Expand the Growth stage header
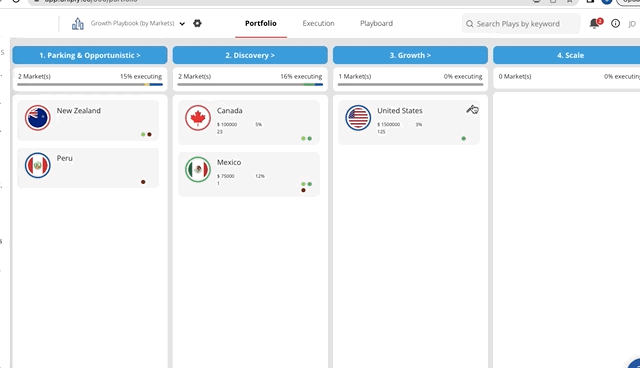The height and width of the screenshot is (368, 640). pos(410,55)
